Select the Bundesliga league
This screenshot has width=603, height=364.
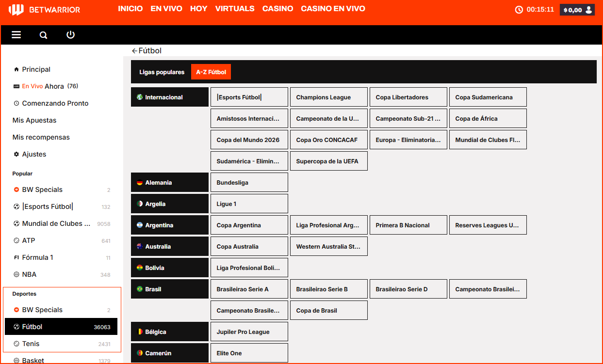click(x=249, y=182)
